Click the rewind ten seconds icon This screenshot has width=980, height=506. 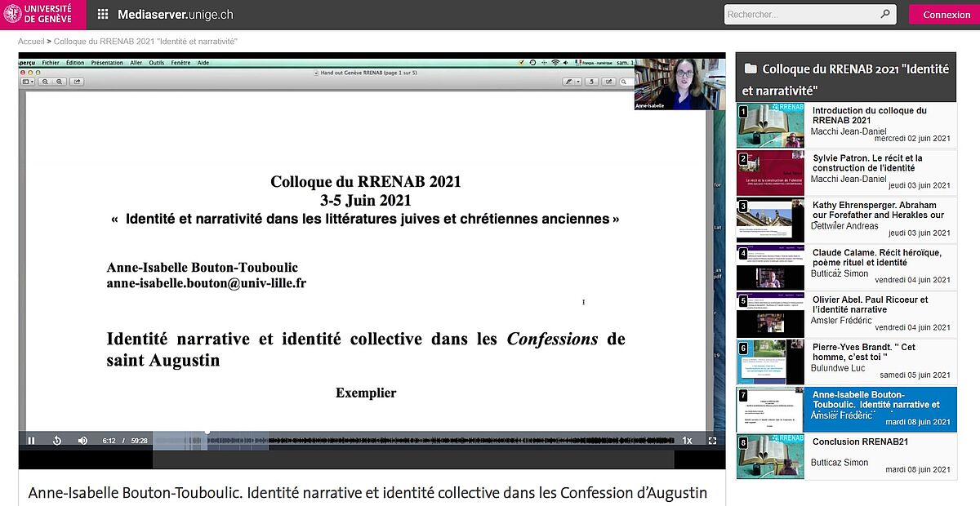tap(56, 440)
